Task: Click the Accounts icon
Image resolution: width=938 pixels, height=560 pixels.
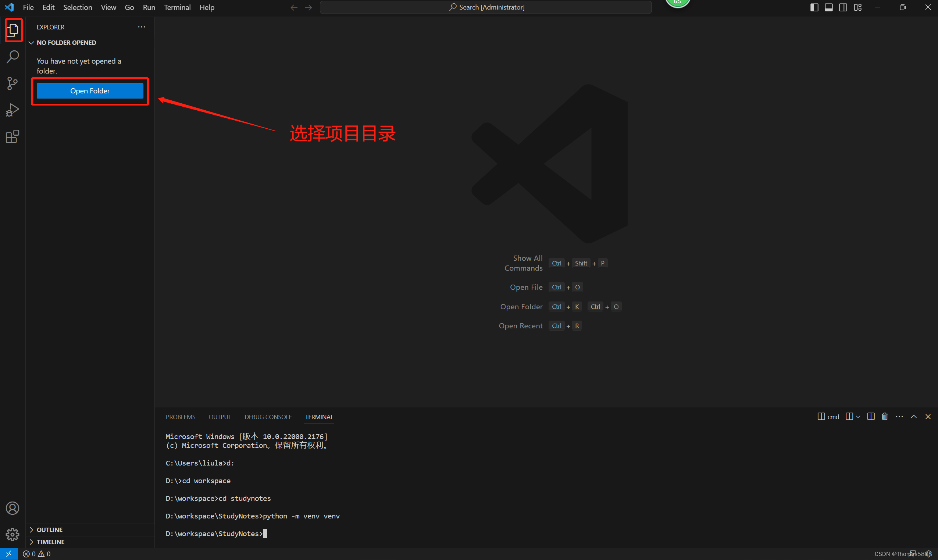Action: point(13,508)
